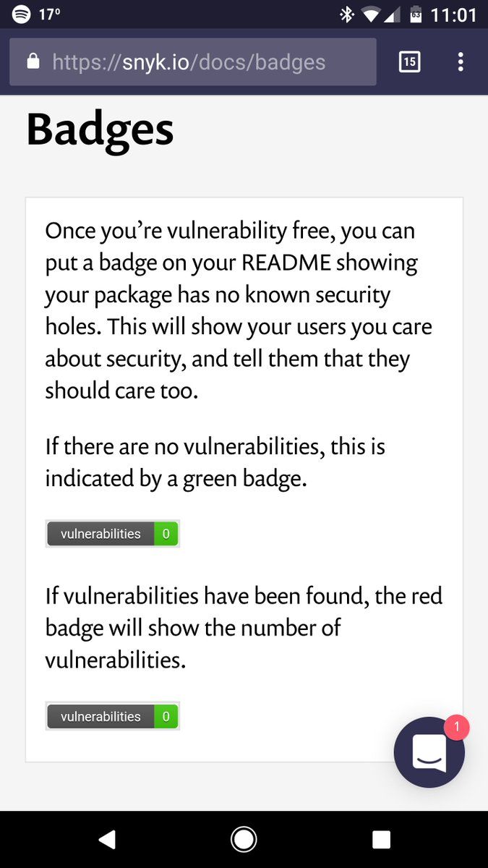Tap the cellular signal strength icon
This screenshot has width=488, height=868.
pos(393,14)
